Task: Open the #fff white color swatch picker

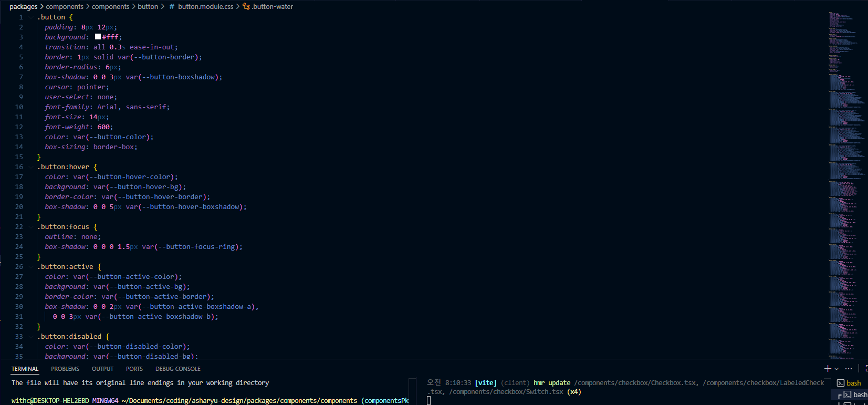Action: [98, 37]
